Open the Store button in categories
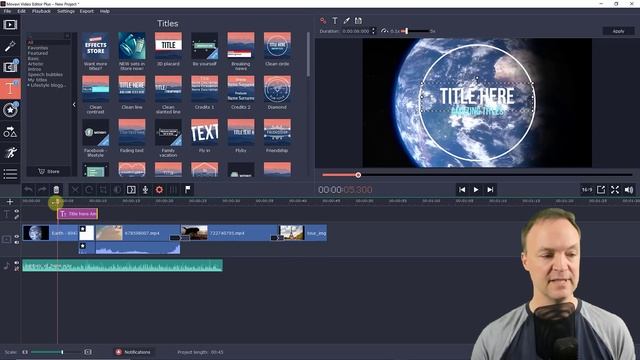Image resolution: width=640 pixels, height=360 pixels. pos(49,171)
